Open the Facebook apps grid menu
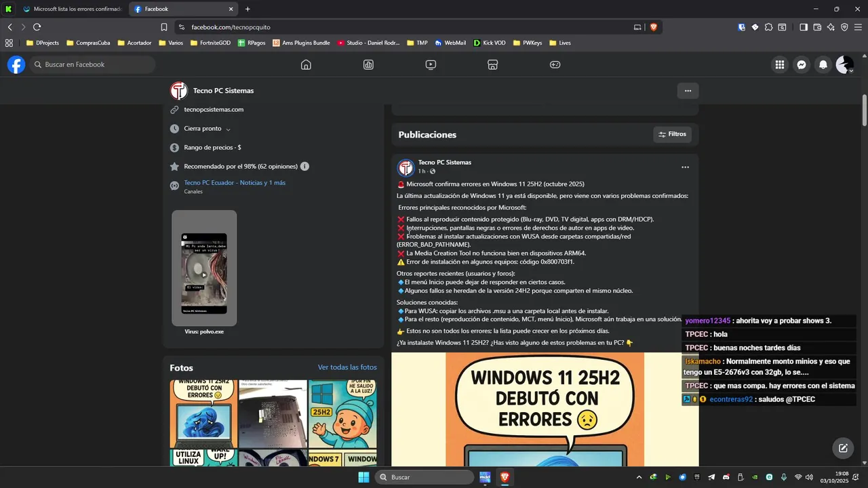This screenshot has width=868, height=488. click(x=780, y=64)
